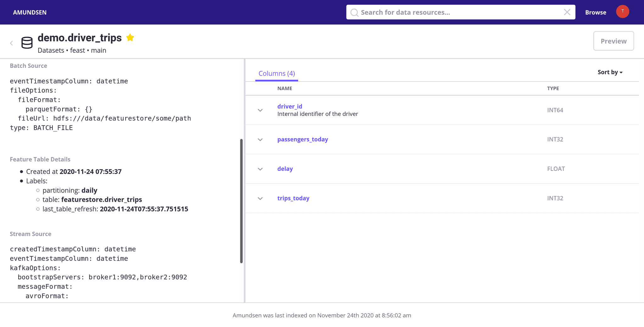Click the 'Feature Table Details' heading
The width and height of the screenshot is (644, 327).
(40, 159)
